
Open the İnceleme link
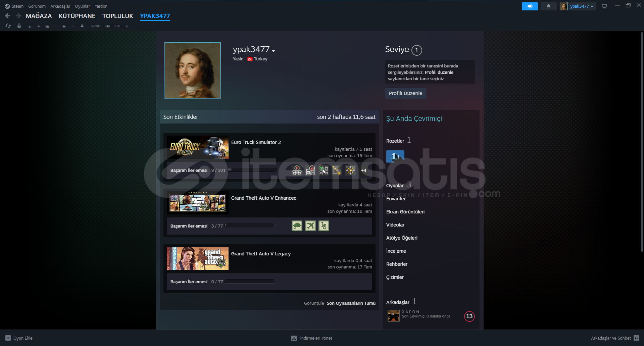[396, 251]
